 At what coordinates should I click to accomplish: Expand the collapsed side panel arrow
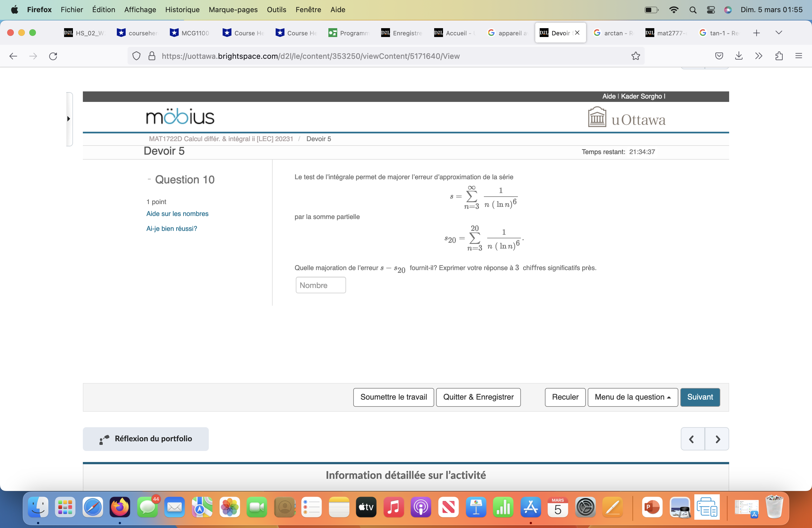[68, 119]
